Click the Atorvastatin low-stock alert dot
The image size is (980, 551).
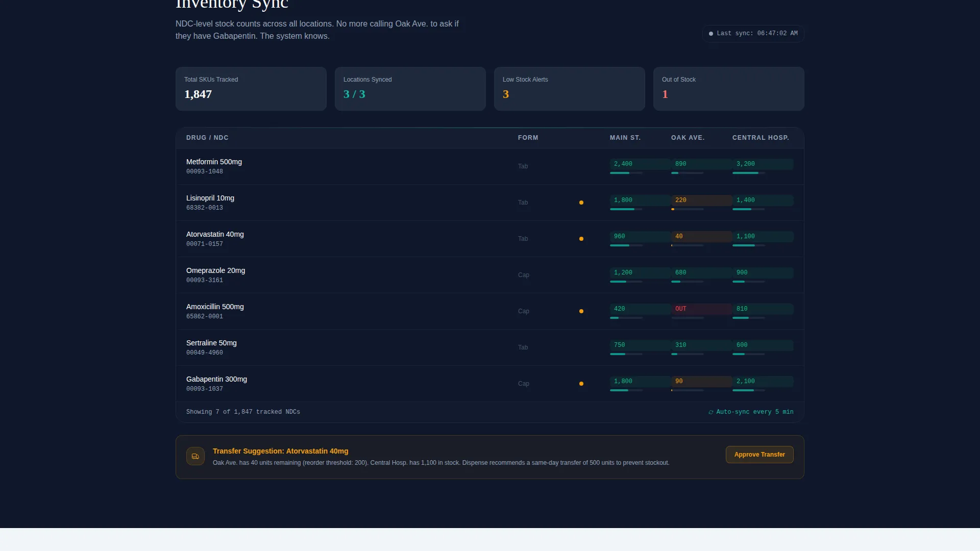(x=581, y=239)
